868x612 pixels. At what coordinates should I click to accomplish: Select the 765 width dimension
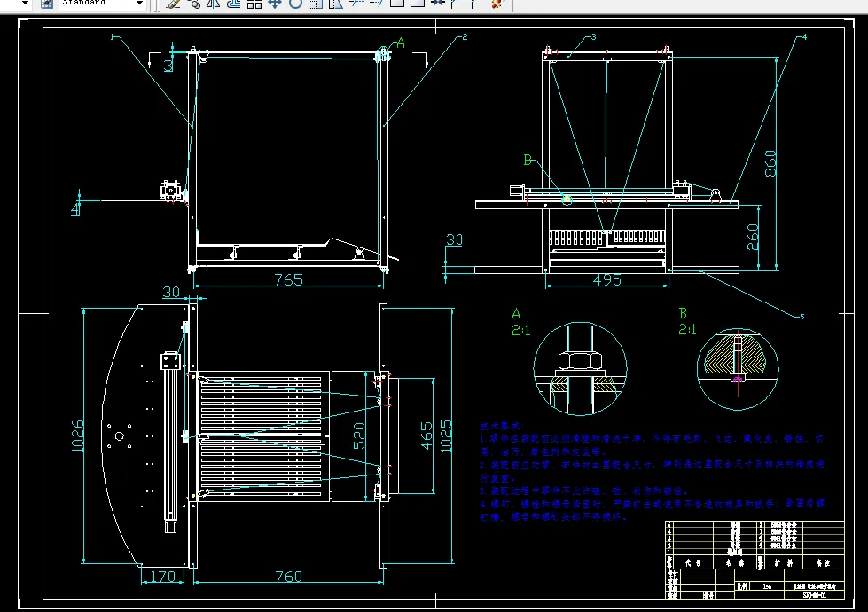(289, 279)
